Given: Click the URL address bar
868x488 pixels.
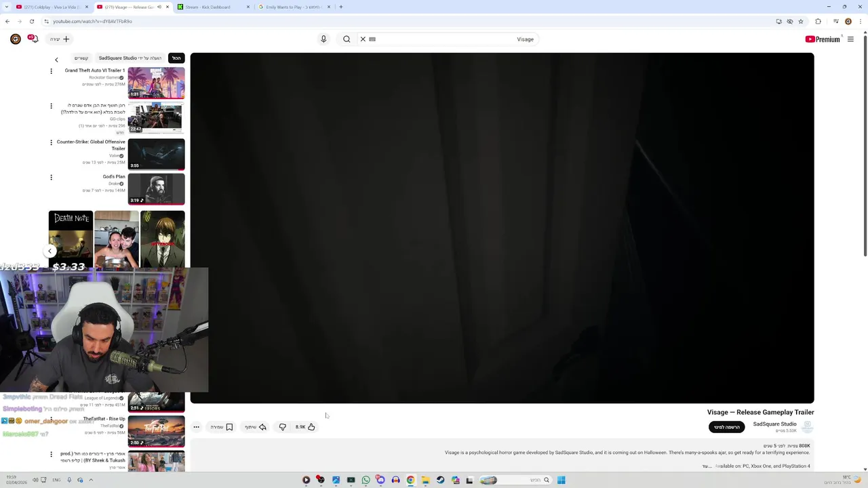Looking at the screenshot, I should (407, 21).
